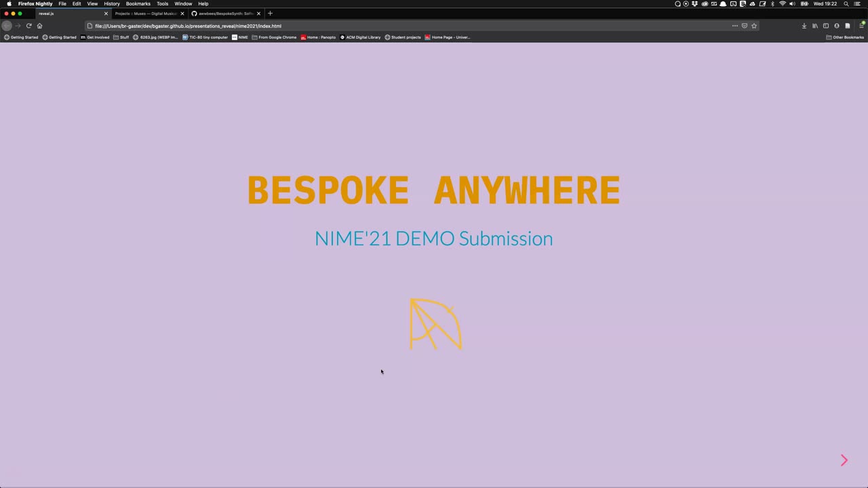Open the ACM Digital Library bookmark
868x488 pixels.
click(x=360, y=37)
